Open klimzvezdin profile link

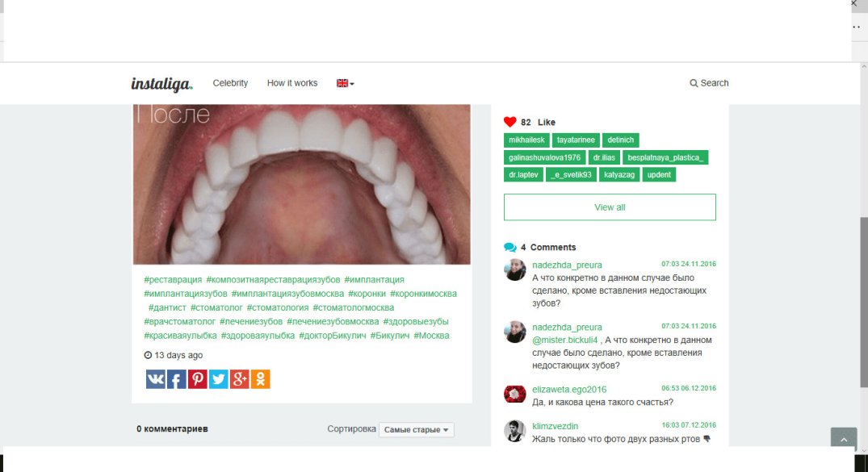tap(555, 427)
